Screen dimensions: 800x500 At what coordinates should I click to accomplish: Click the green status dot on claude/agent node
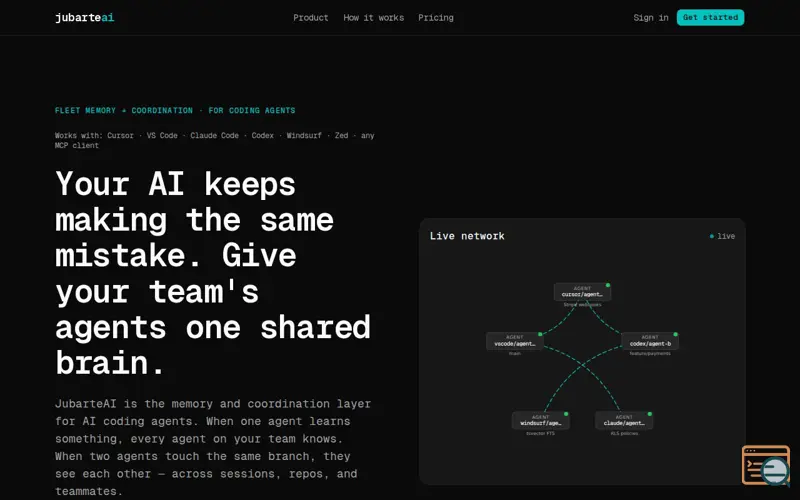tap(649, 414)
